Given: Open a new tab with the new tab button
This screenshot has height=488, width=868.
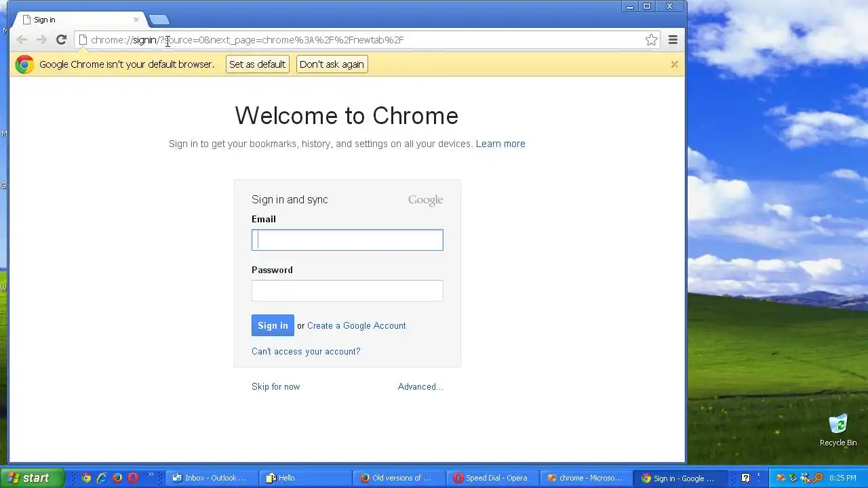Looking at the screenshot, I should tap(159, 20).
